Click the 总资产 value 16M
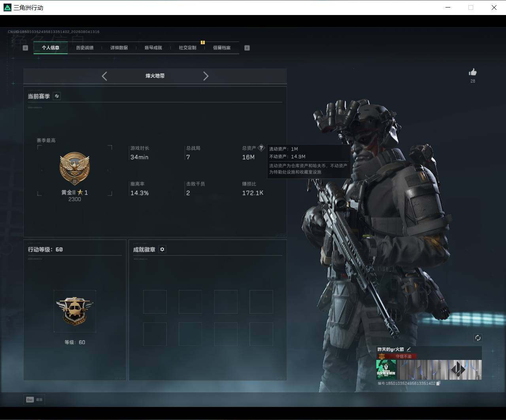 tap(248, 157)
